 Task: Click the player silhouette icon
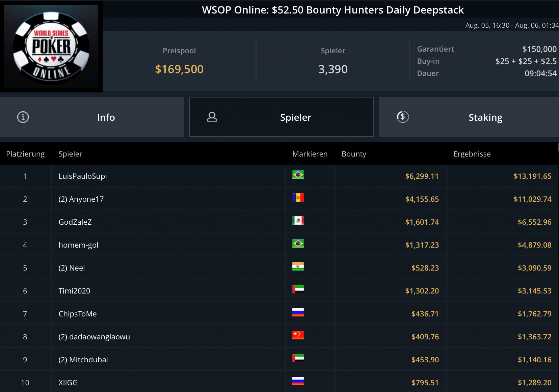[212, 117]
